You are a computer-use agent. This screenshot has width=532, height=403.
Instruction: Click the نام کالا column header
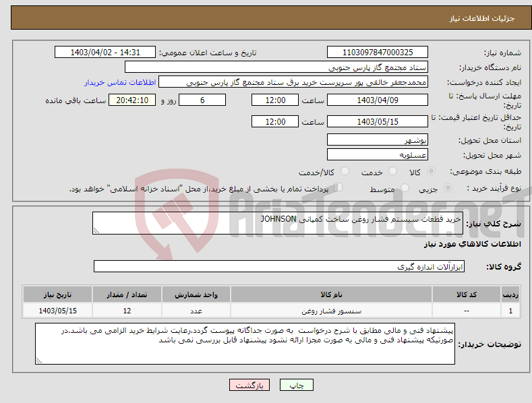[x=331, y=294]
